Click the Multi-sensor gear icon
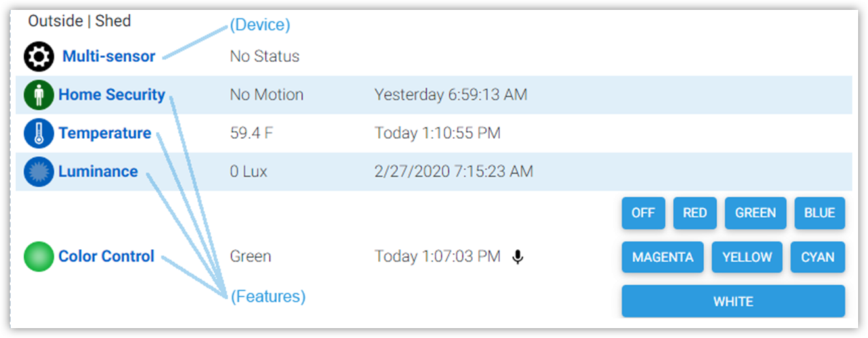The image size is (868, 338). [39, 57]
